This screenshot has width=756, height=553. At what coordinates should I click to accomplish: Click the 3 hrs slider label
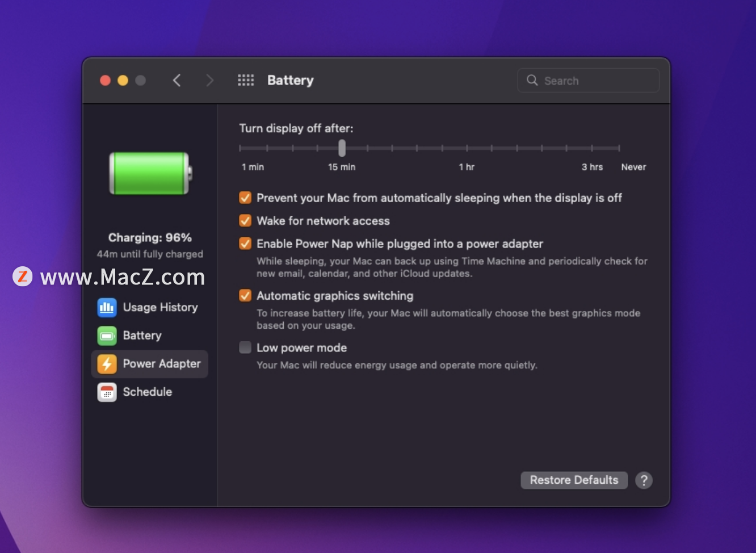coord(592,167)
